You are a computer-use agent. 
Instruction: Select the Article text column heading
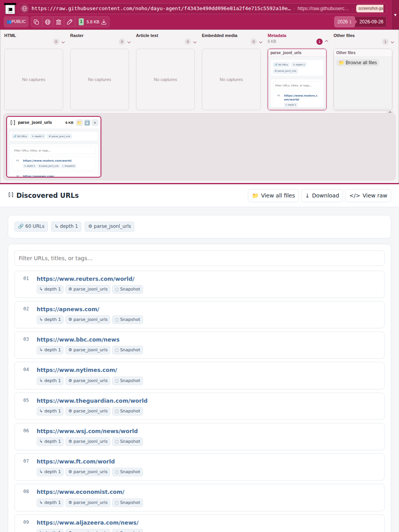147,35
